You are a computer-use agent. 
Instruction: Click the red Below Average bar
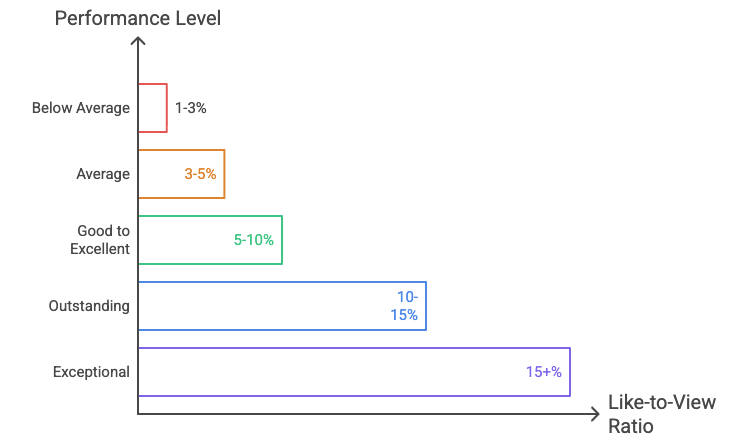point(153,108)
